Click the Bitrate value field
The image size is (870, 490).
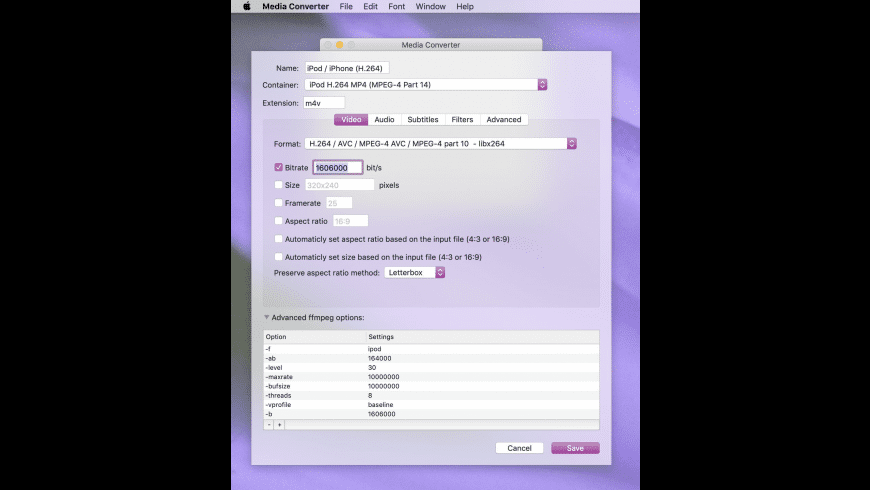coord(338,167)
